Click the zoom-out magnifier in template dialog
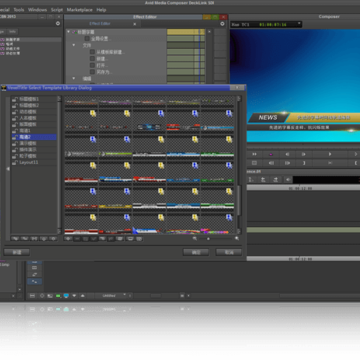The image size is (360, 360). pyautogui.click(x=195, y=238)
